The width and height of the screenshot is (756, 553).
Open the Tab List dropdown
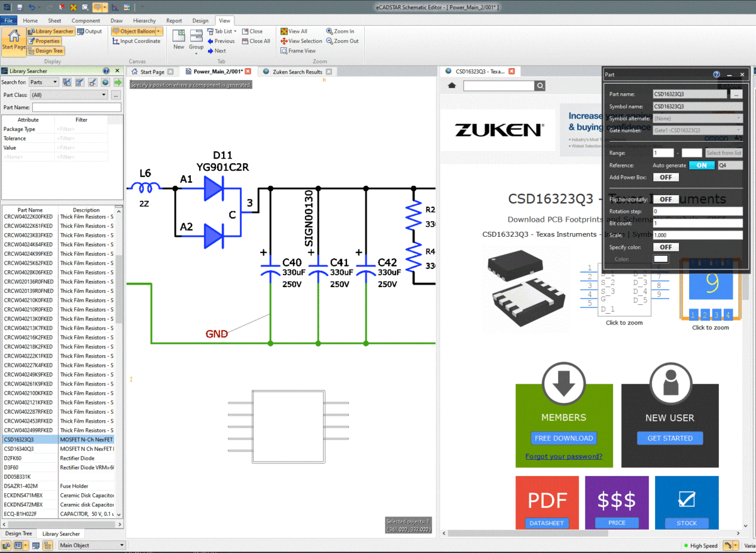pyautogui.click(x=235, y=30)
